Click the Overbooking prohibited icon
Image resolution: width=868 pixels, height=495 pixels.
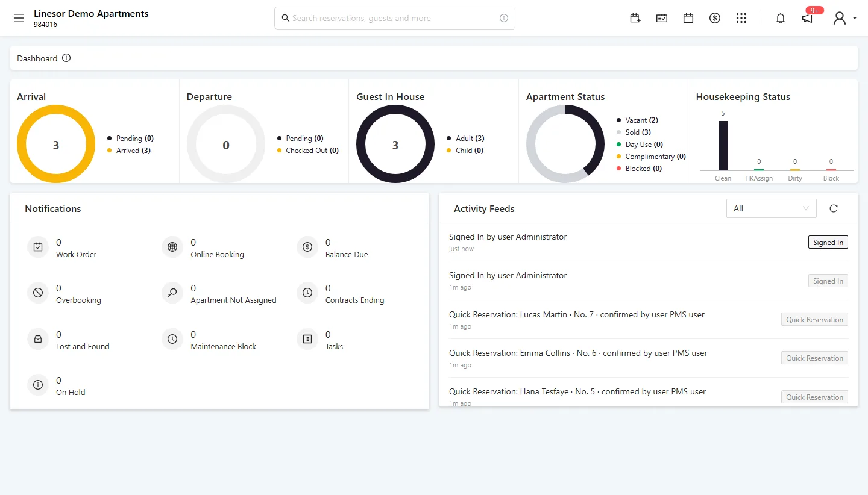pos(38,293)
